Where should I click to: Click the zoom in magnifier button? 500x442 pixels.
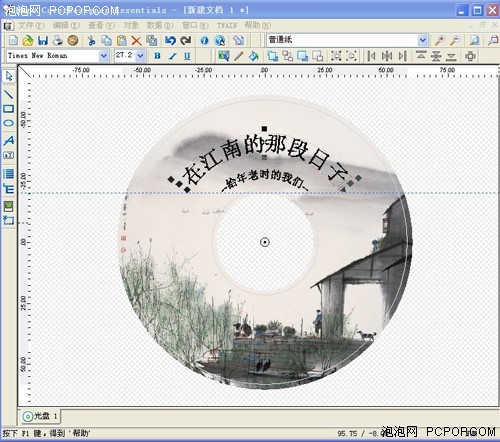click(439, 40)
